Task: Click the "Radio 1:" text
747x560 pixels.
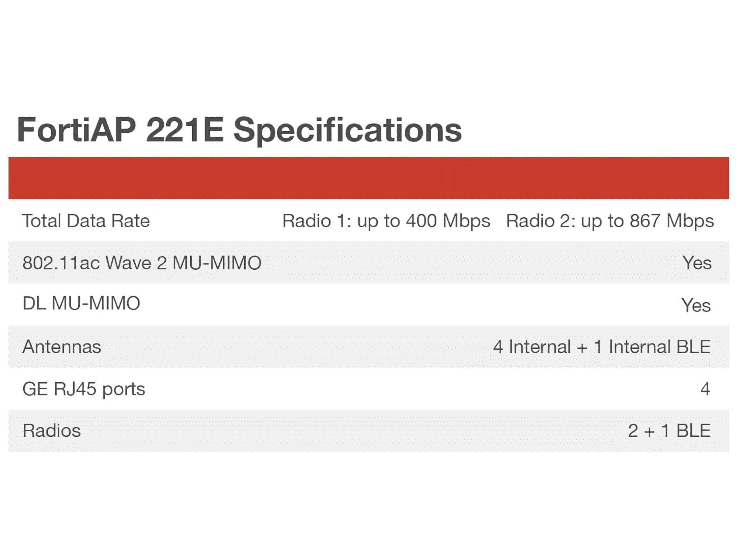Action: tap(316, 221)
